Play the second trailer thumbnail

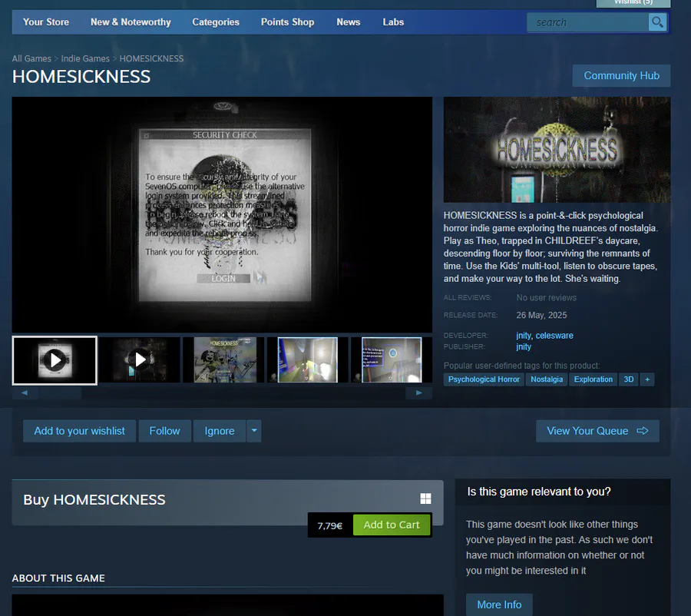pyautogui.click(x=140, y=359)
